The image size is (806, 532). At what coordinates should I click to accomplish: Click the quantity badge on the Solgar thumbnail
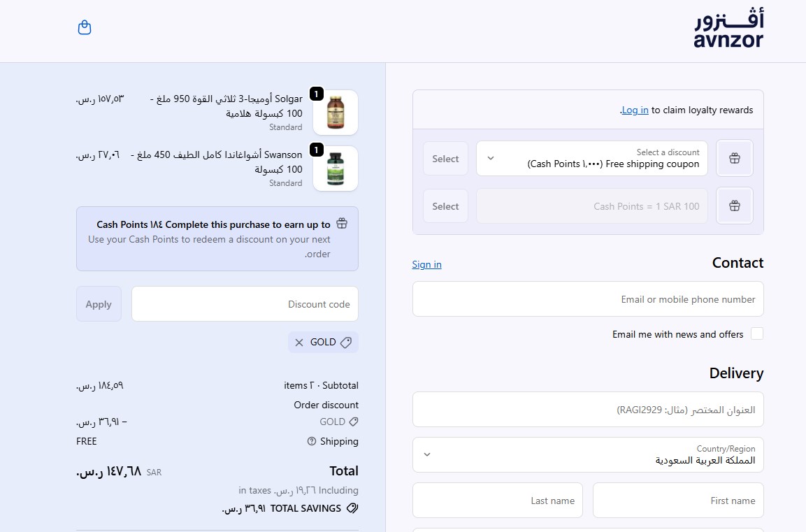pos(317,94)
